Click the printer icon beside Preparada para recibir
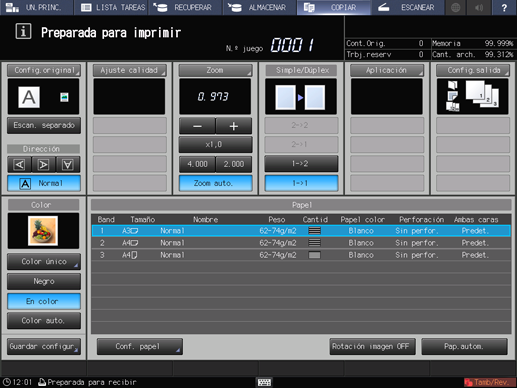 tap(42, 382)
